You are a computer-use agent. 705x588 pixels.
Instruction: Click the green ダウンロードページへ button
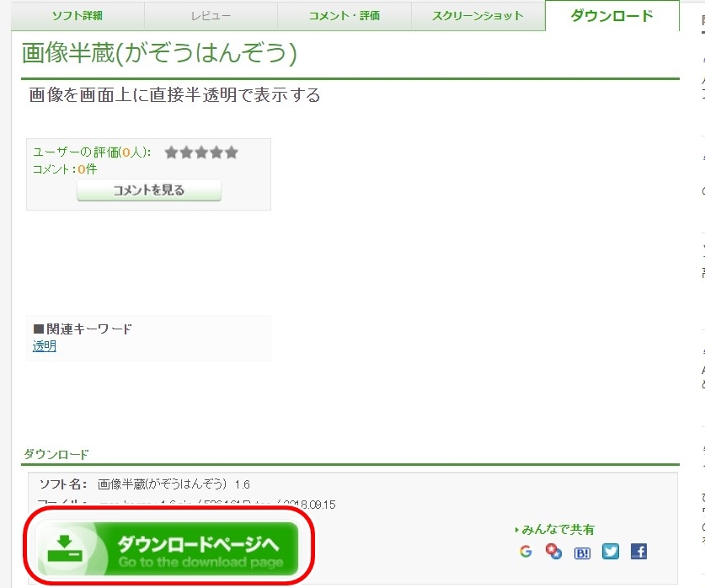tap(168, 547)
